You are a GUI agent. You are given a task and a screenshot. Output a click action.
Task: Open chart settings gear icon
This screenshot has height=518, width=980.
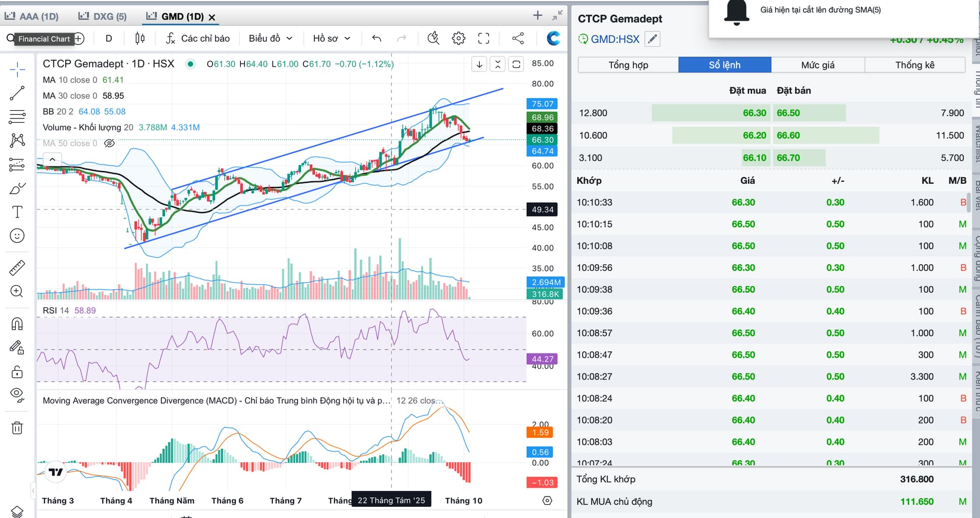[458, 38]
